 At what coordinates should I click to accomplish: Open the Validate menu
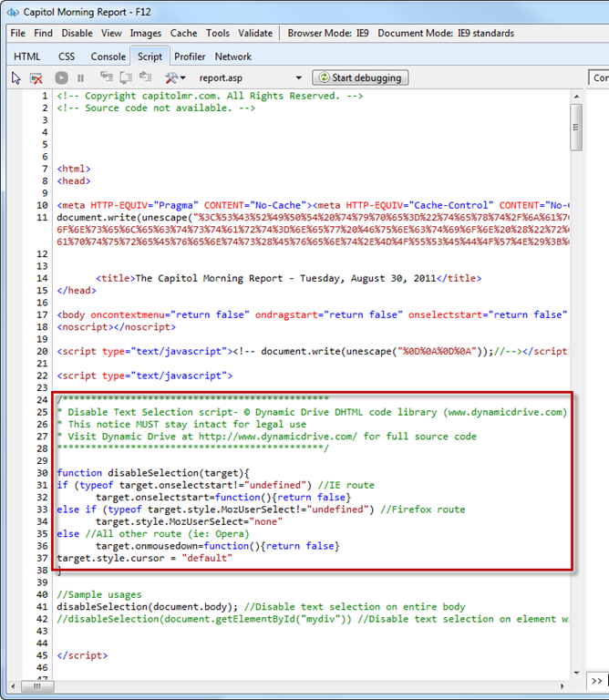pyautogui.click(x=255, y=34)
